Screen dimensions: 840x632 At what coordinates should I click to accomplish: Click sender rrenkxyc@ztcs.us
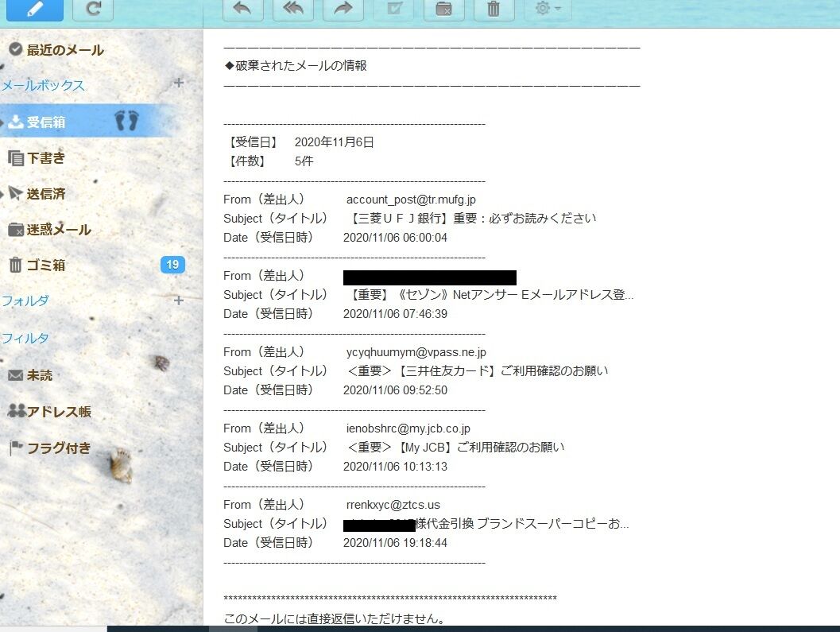point(393,505)
